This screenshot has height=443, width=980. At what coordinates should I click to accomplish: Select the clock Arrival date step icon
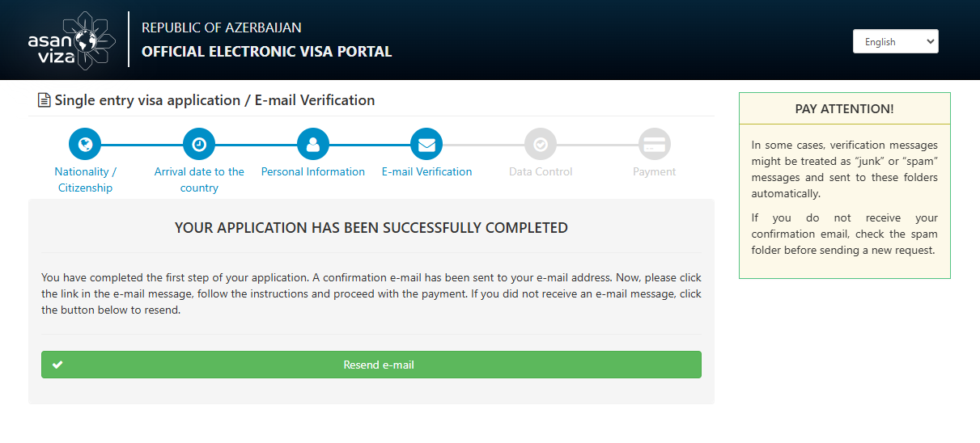click(199, 145)
